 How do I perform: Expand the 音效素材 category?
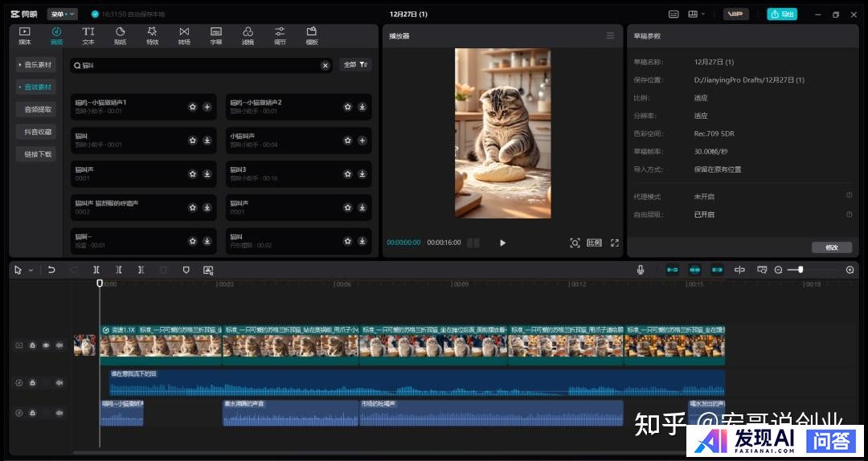(x=36, y=87)
